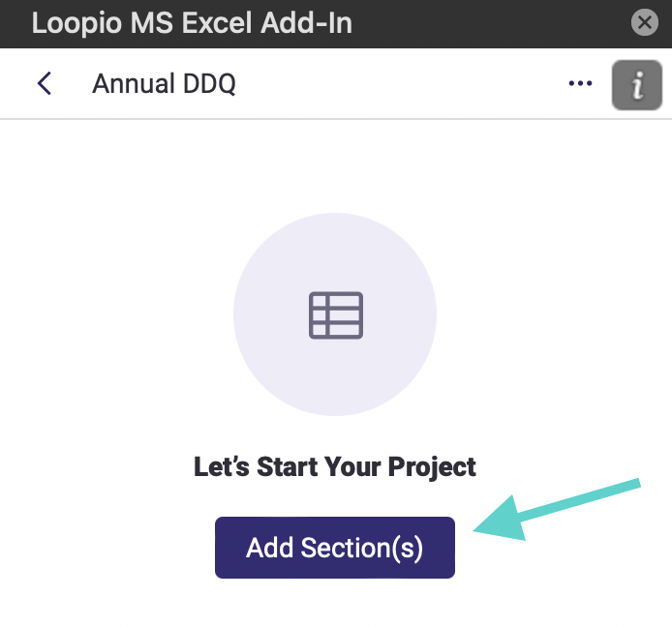Click the table grid icon in the circle
672x627 pixels.
[336, 315]
